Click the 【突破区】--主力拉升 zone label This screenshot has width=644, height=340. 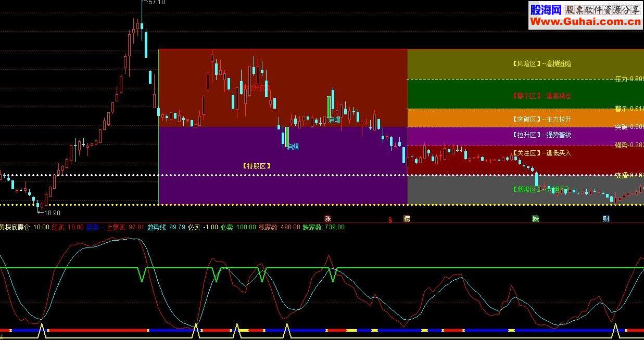541,120
